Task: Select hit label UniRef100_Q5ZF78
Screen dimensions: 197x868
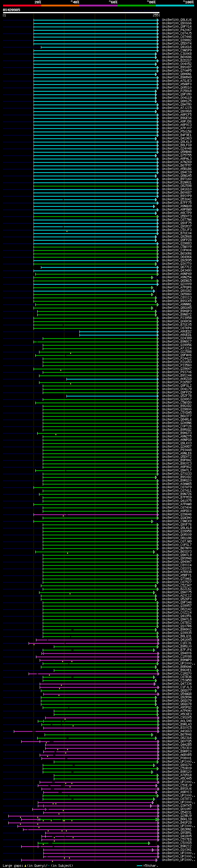Action: pyautogui.click(x=177, y=396)
